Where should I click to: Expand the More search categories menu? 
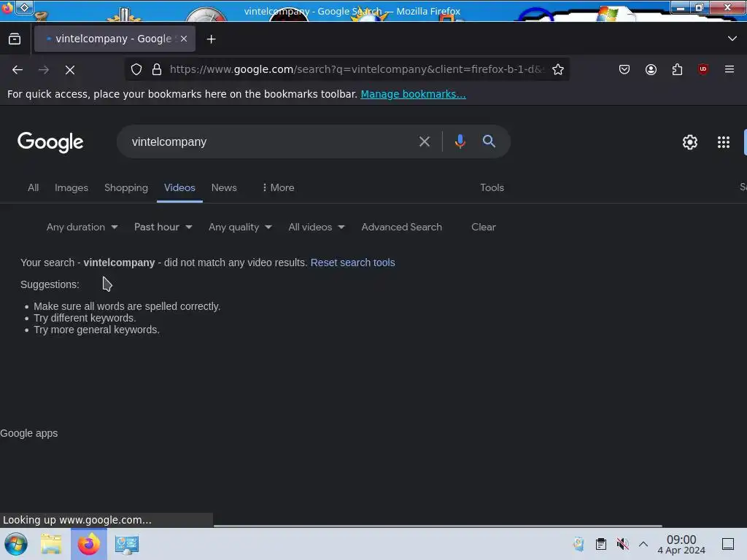tap(278, 187)
